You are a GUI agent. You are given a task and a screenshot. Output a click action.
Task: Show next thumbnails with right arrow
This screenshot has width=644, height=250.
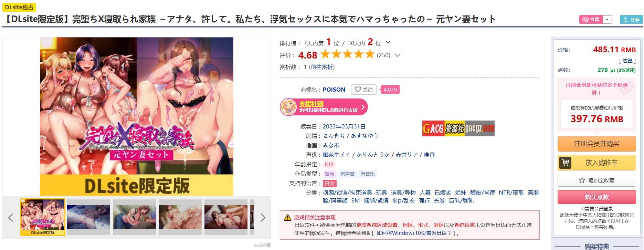(263, 218)
